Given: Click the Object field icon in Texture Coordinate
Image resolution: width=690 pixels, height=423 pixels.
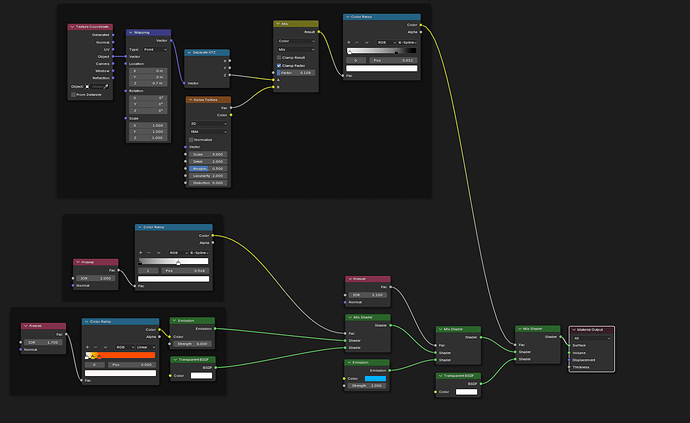Looking at the screenshot, I should 87,87.
